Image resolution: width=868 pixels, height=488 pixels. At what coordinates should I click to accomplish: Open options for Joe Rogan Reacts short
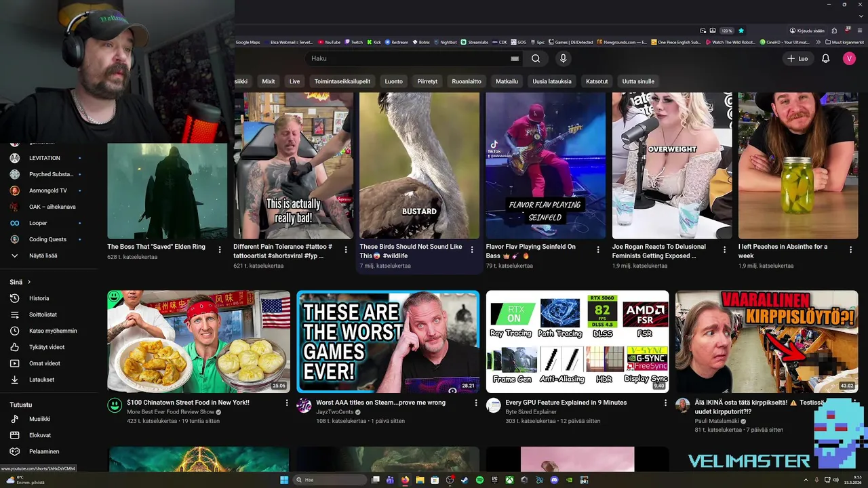[724, 249]
